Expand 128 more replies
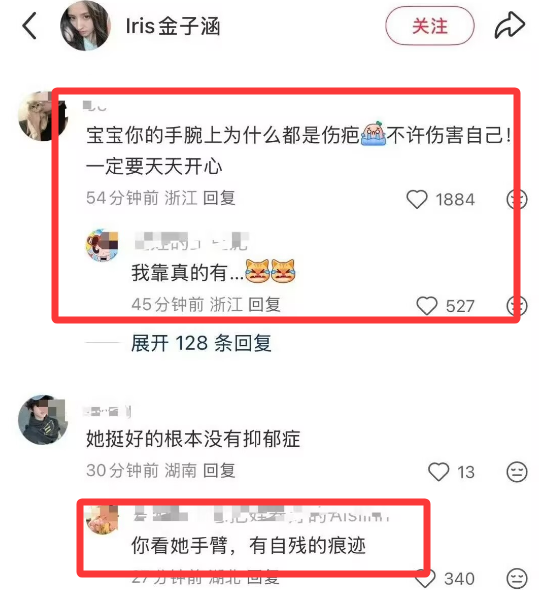The image size is (539, 590). tap(201, 343)
